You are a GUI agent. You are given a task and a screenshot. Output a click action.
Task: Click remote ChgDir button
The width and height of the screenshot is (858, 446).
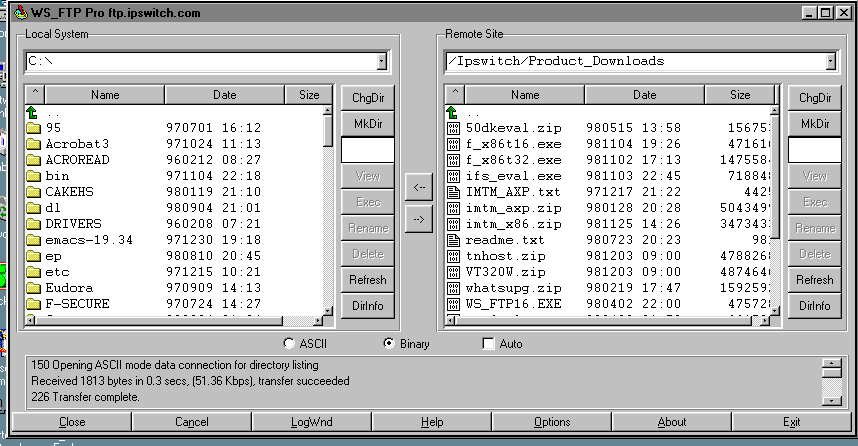point(815,98)
